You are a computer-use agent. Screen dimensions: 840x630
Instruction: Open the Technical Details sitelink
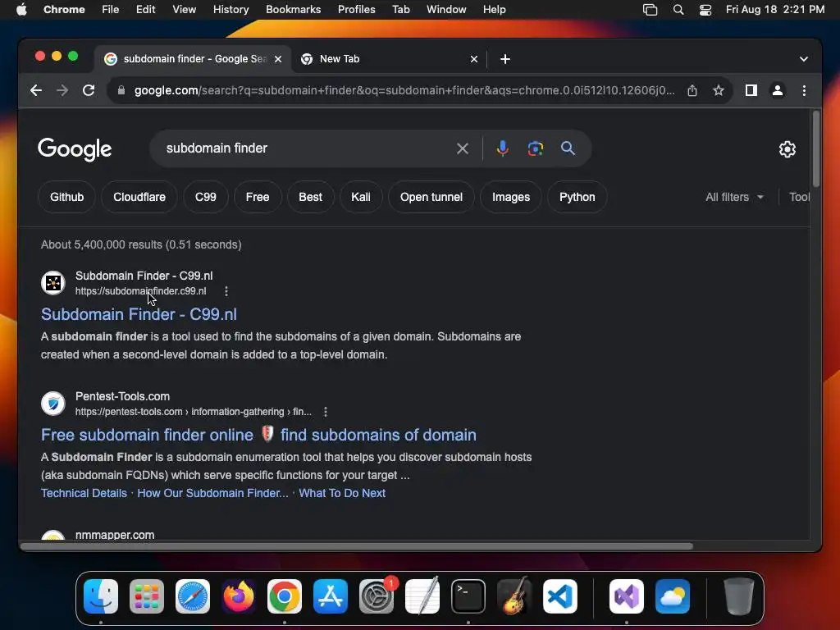(x=84, y=493)
